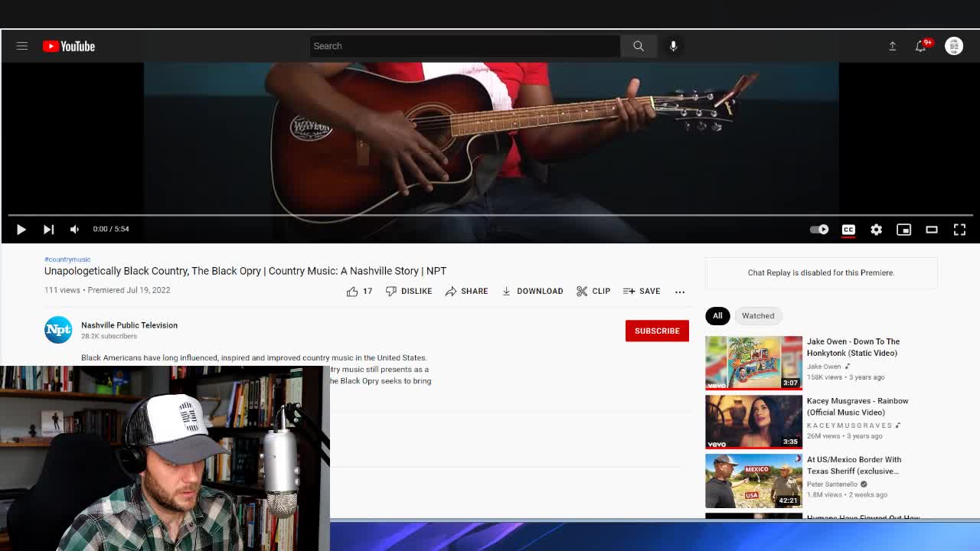Share the video

point(466,291)
